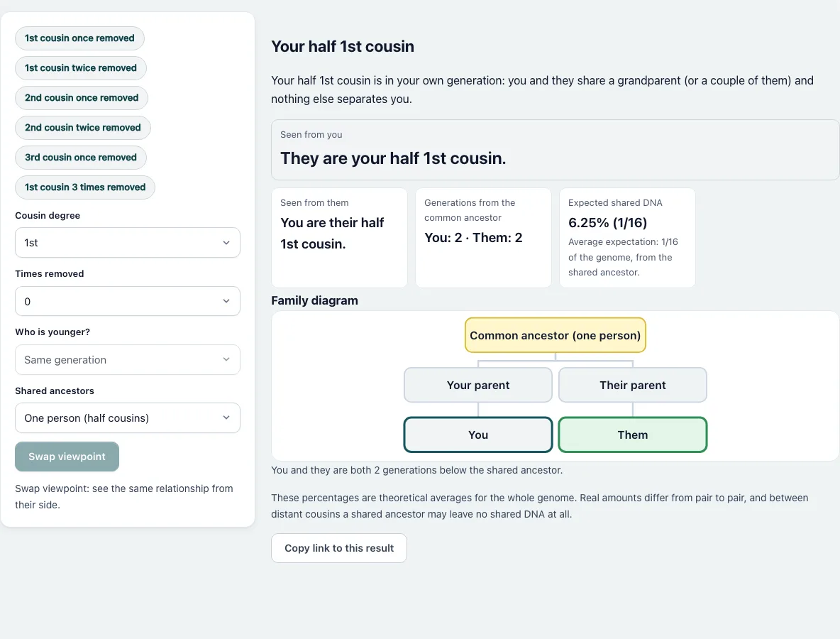Screen dimensions: 840x639
Task: Click the Expected shared DNA card
Action: tap(627, 237)
